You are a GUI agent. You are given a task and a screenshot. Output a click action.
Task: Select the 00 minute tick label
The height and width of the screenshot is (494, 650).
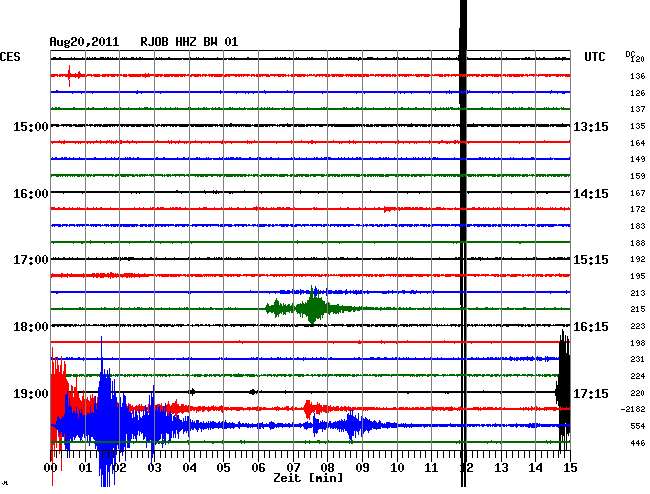pyautogui.click(x=51, y=468)
